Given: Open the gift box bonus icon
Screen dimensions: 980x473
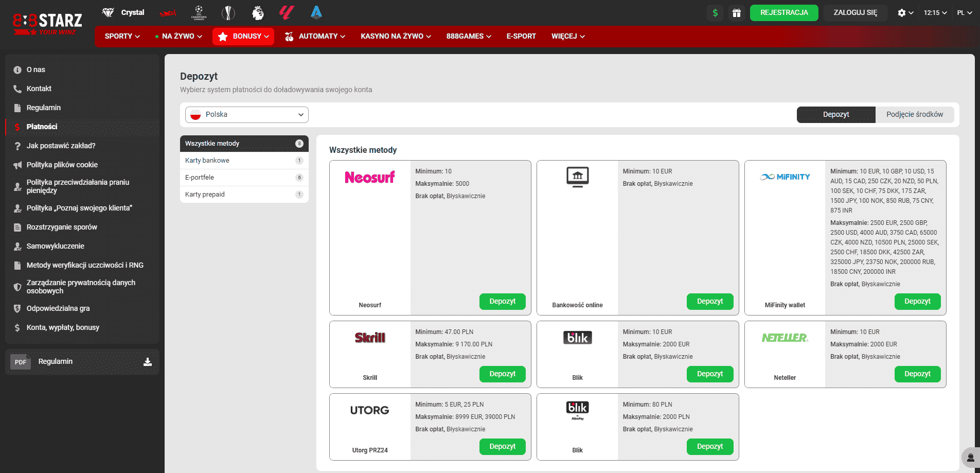Looking at the screenshot, I should click(x=737, y=13).
